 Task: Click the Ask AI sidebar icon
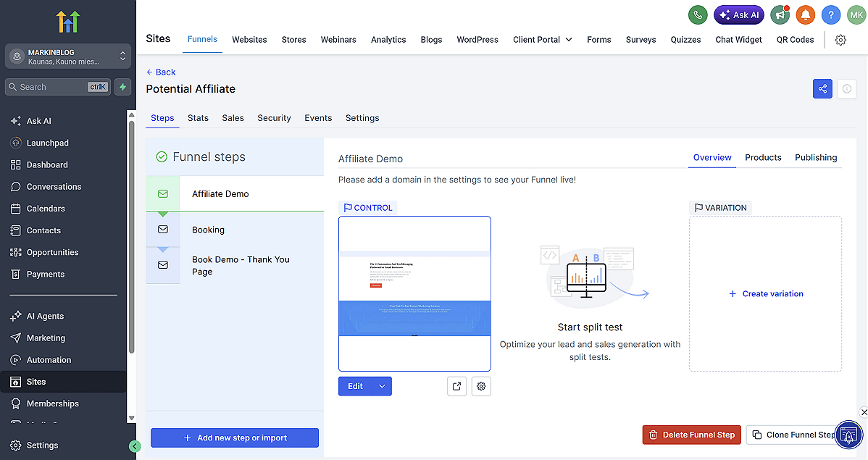15,121
